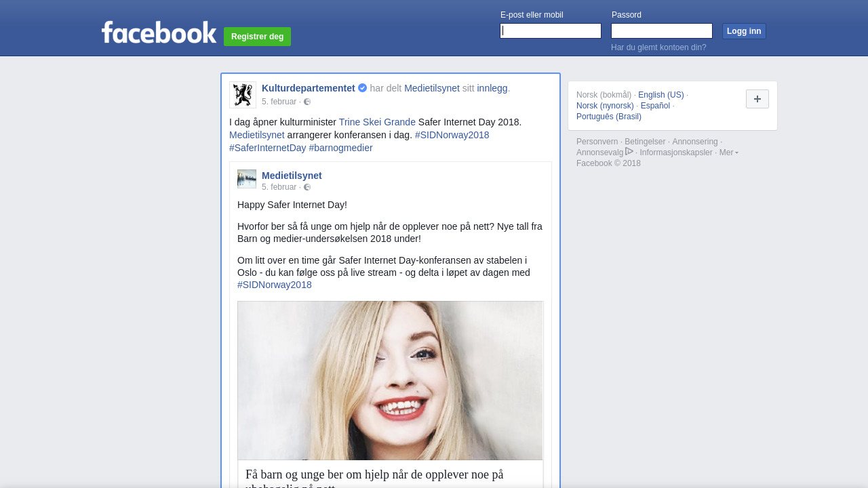Switch language to Português (Brasil)
The width and height of the screenshot is (868, 488).
(609, 117)
